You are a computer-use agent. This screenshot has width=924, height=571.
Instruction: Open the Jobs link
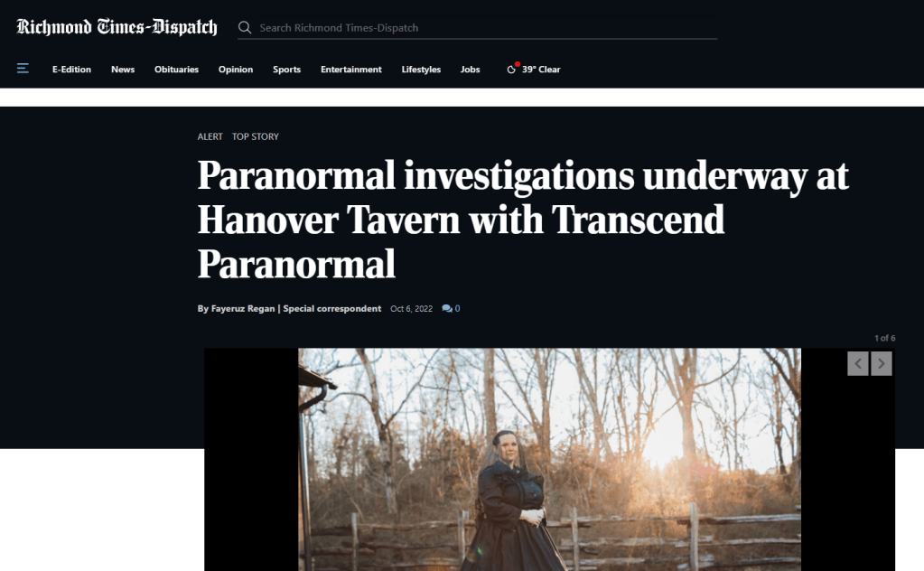tap(471, 69)
